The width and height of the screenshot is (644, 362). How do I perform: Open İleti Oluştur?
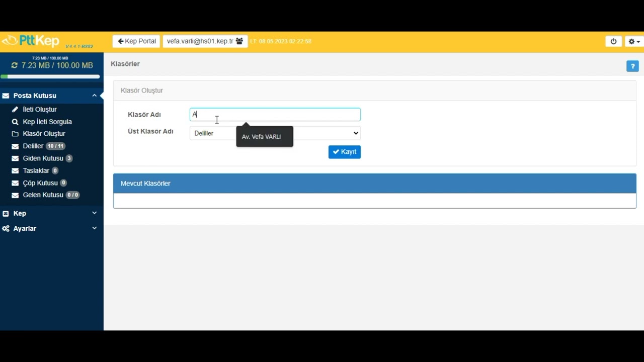click(x=40, y=109)
